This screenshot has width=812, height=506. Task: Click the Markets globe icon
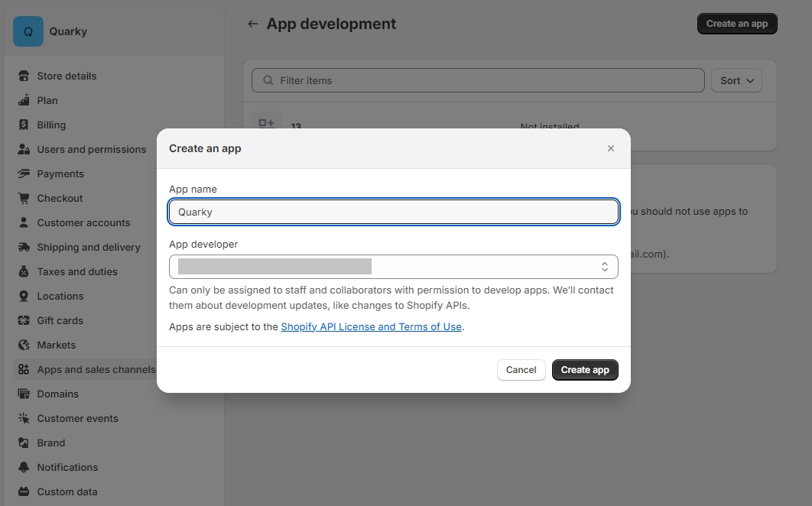(x=24, y=345)
